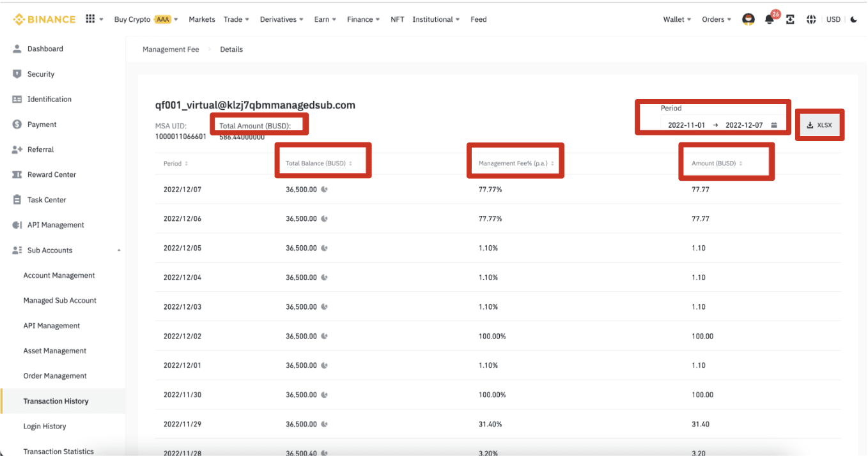
Task: Click the Security shield icon
Action: click(x=17, y=74)
